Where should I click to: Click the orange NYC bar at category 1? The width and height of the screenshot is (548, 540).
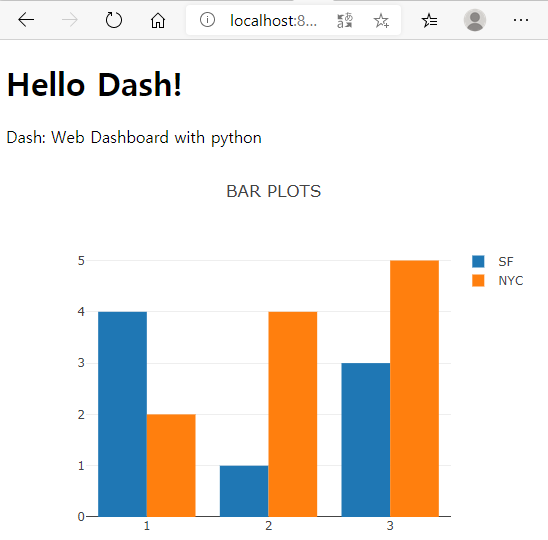tap(171, 465)
